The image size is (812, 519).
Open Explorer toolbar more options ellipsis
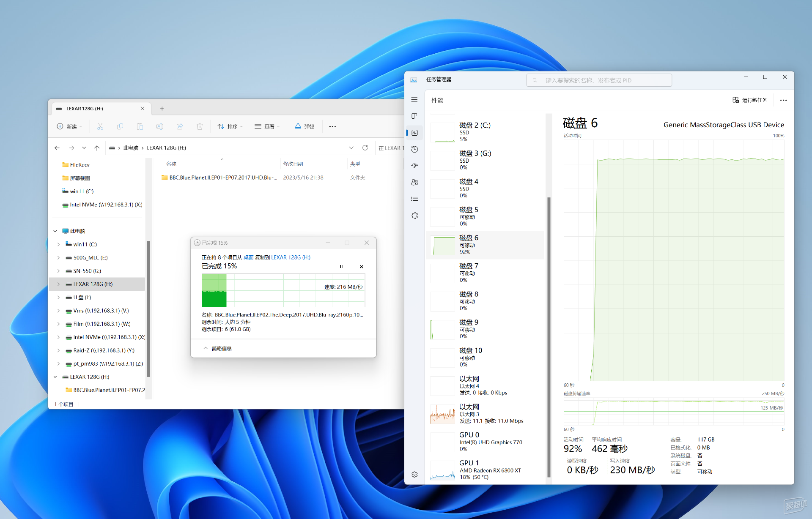click(x=332, y=126)
